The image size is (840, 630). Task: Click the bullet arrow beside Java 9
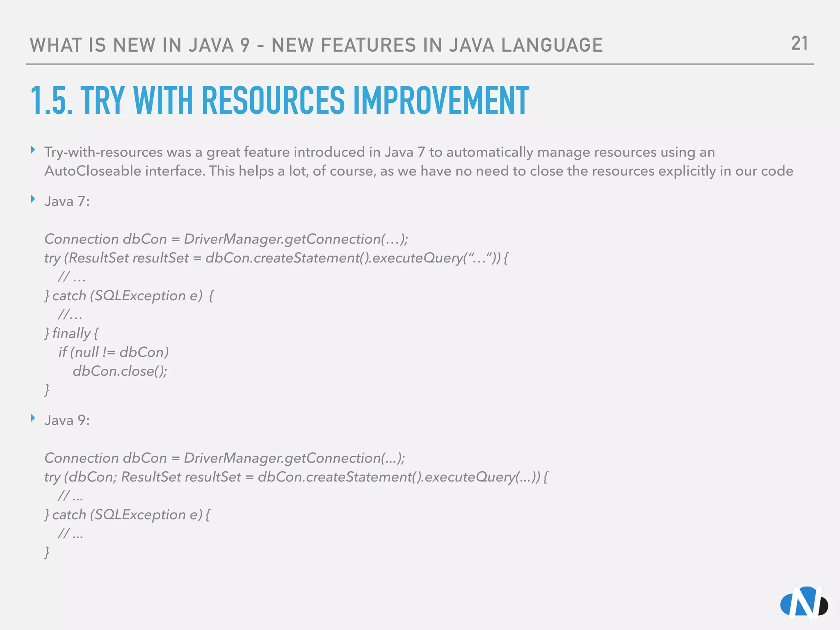(x=33, y=418)
